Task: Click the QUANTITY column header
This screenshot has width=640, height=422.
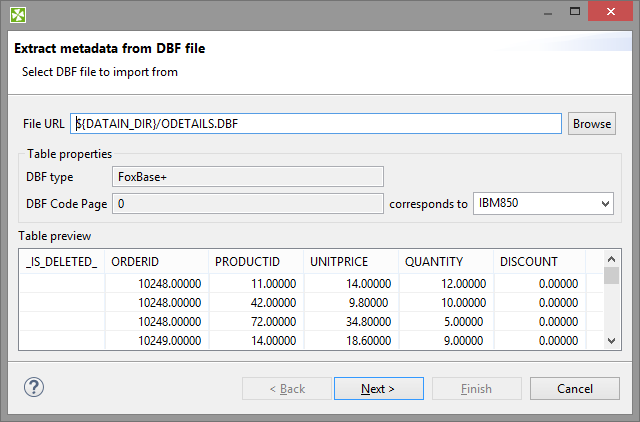Action: click(445, 262)
